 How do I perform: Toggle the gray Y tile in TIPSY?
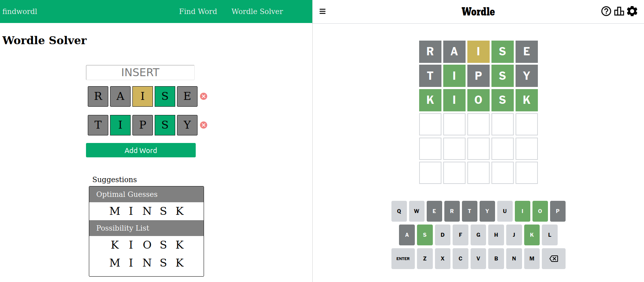click(187, 125)
